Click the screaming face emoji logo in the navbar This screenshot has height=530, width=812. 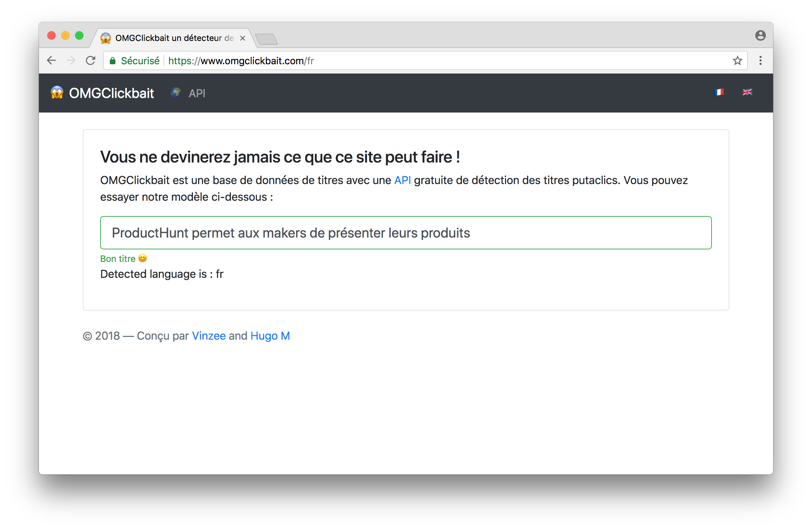[x=57, y=93]
